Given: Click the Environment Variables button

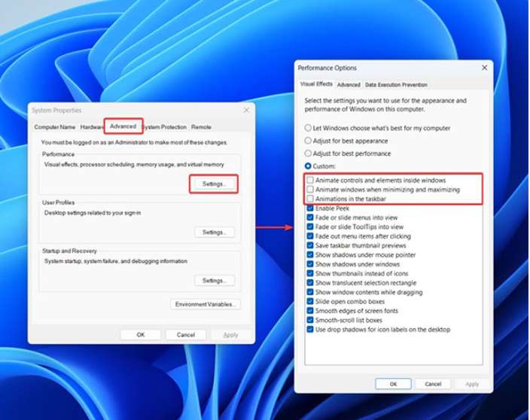Looking at the screenshot, I should tap(206, 304).
